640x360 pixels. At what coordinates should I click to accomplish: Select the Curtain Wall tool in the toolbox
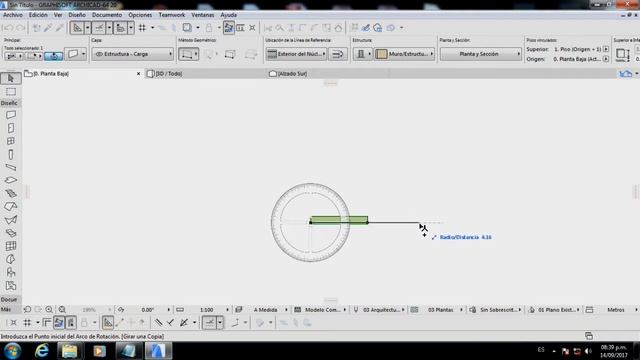coord(11,246)
